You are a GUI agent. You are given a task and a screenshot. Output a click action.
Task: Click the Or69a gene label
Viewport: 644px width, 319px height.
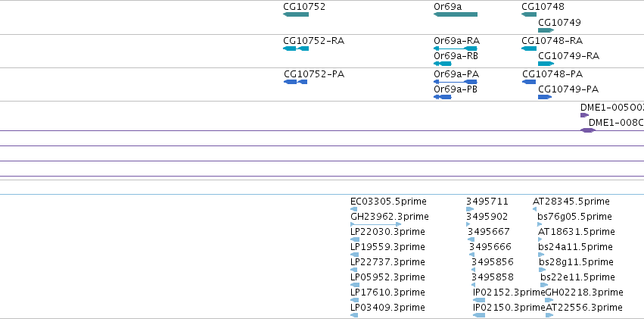(448, 7)
